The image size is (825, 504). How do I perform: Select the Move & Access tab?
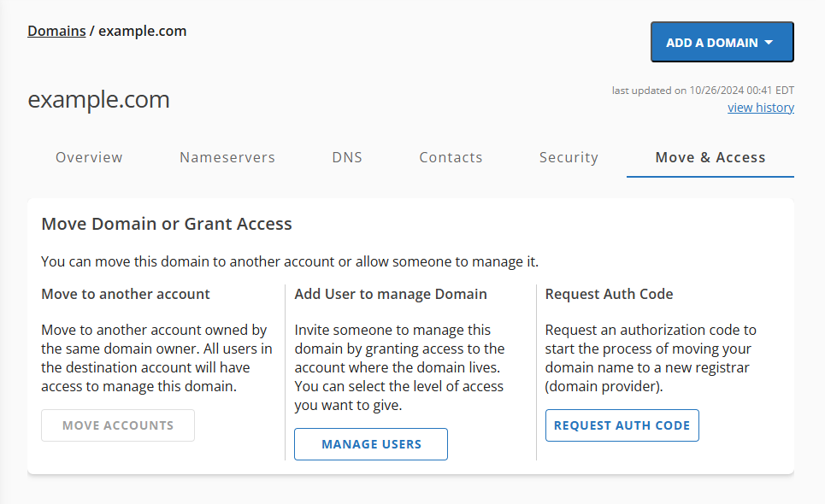point(710,157)
